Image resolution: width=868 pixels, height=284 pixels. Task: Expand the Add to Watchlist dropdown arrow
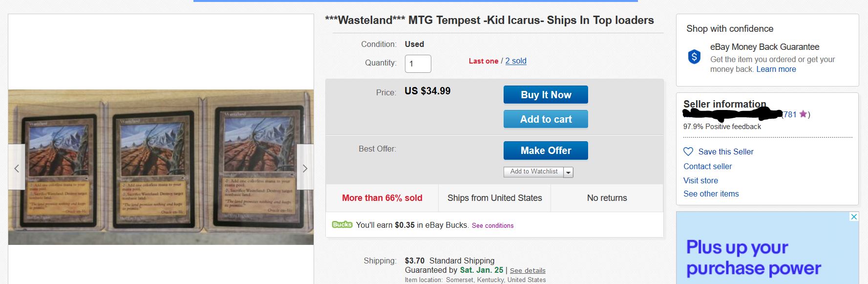pos(568,172)
